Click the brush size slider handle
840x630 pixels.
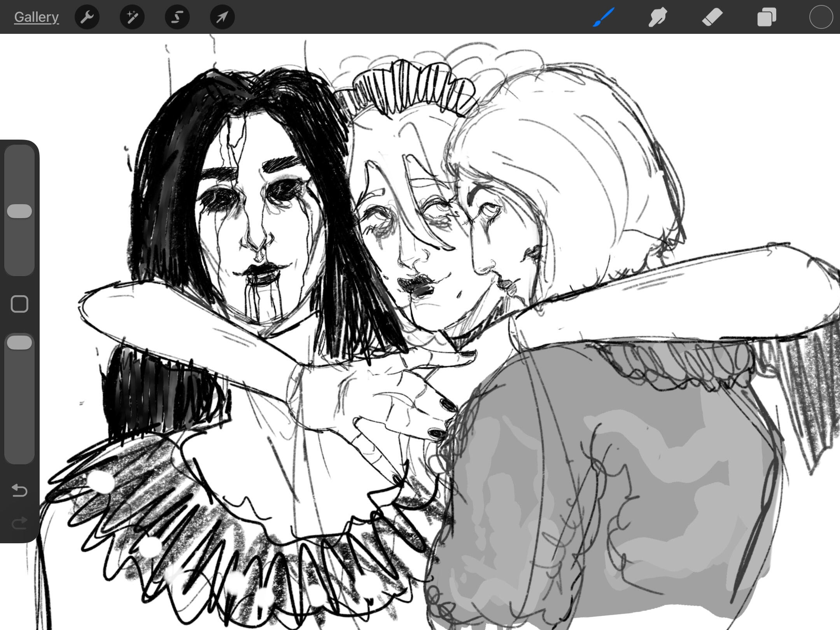click(x=19, y=211)
